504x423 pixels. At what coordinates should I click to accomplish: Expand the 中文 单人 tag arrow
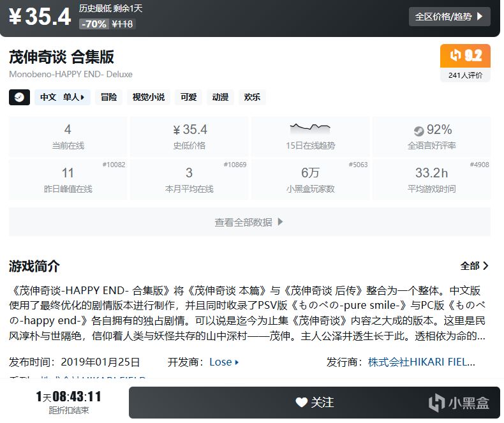tap(82, 97)
